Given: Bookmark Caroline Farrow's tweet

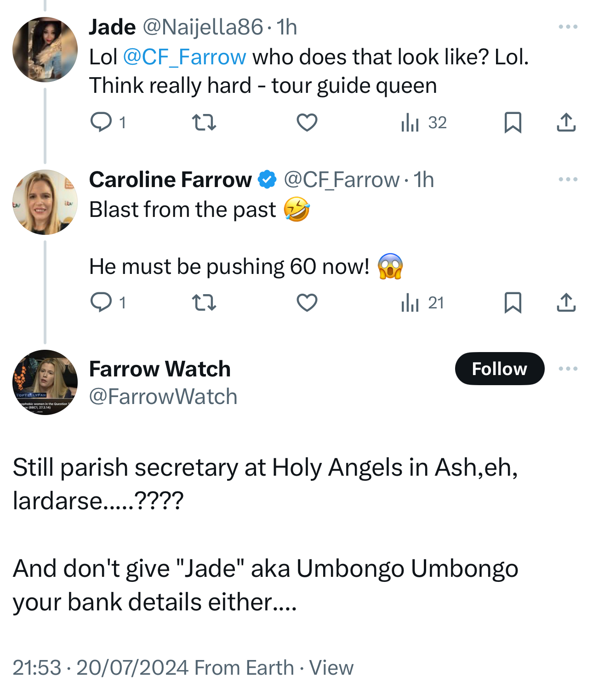Looking at the screenshot, I should point(513,303).
